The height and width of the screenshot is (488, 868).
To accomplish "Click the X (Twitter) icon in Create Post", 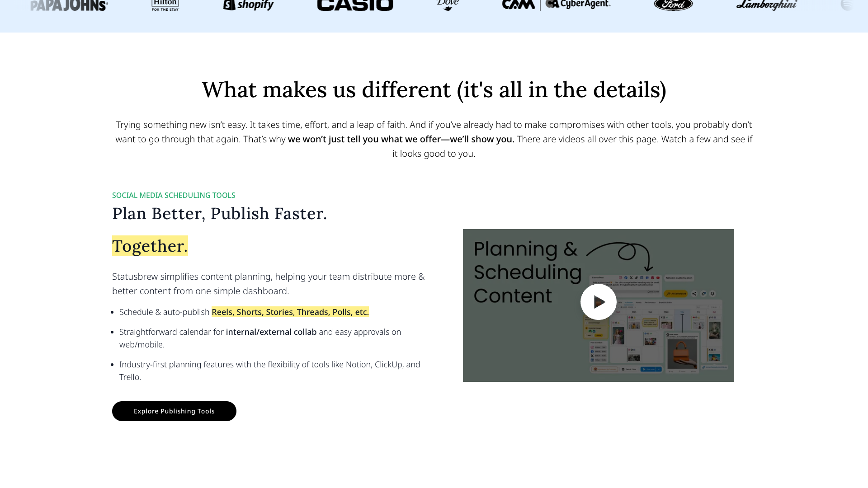I will [x=631, y=277].
